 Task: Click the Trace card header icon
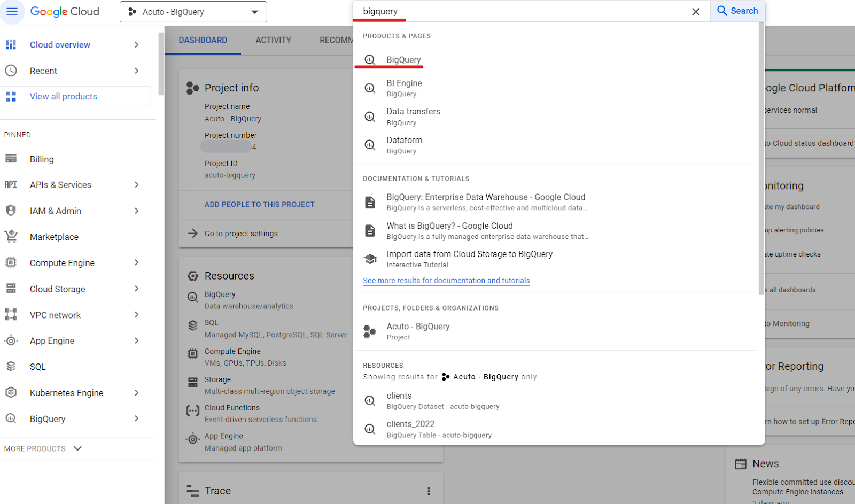pyautogui.click(x=192, y=490)
